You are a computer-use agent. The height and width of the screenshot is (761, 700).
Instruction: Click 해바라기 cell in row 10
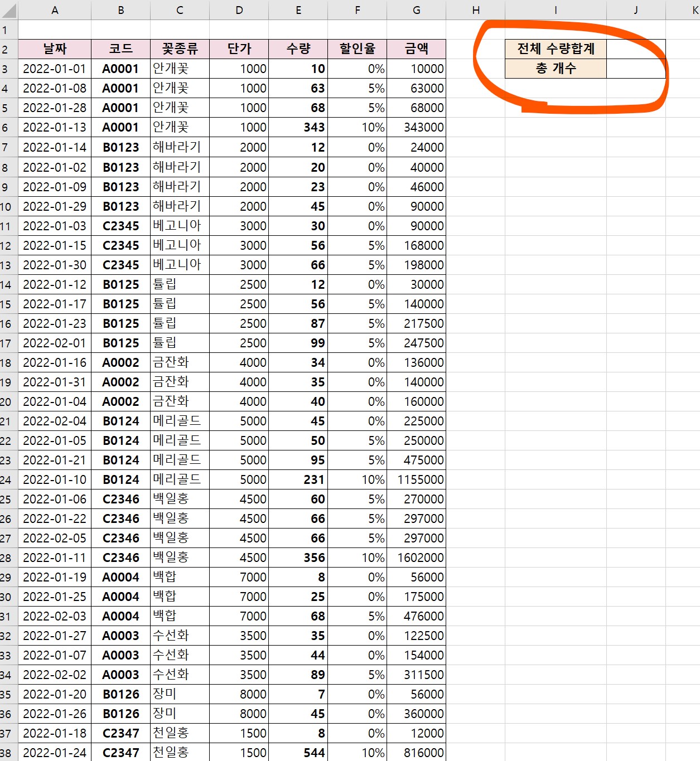(180, 206)
